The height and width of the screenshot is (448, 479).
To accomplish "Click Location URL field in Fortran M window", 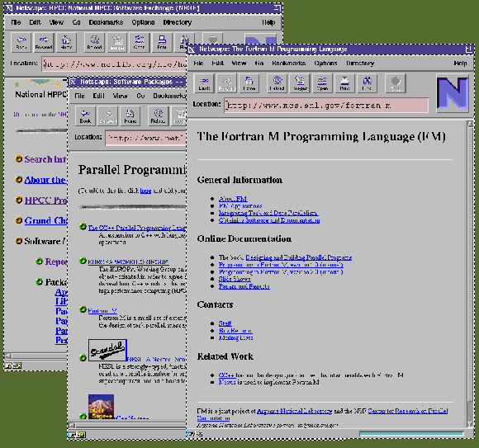I will 326,106.
